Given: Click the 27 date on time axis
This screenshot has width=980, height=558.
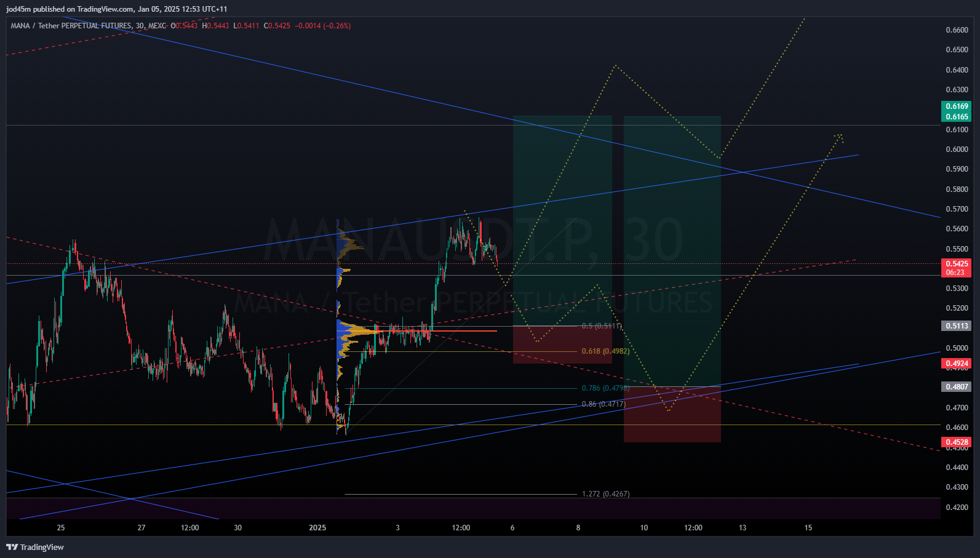Looking at the screenshot, I should pos(141,528).
